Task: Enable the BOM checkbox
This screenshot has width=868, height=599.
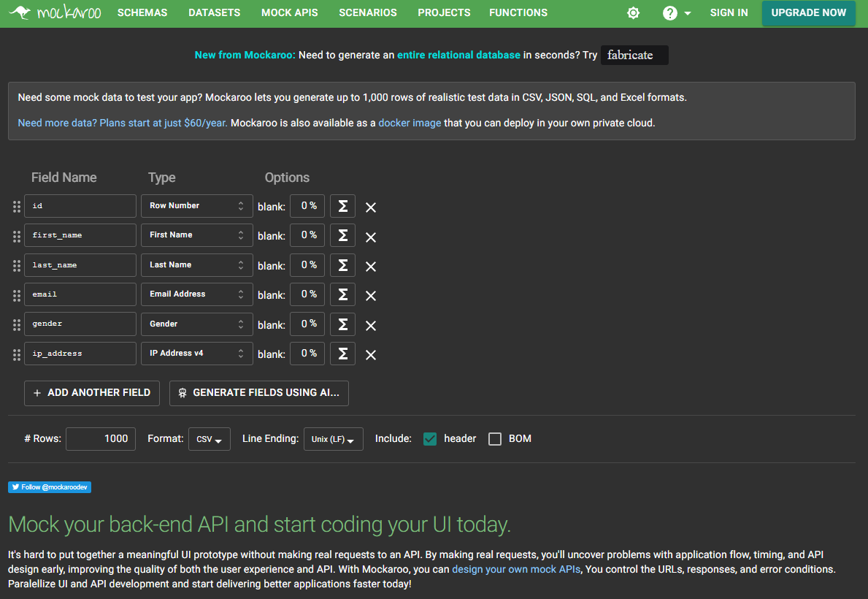Action: pos(495,439)
